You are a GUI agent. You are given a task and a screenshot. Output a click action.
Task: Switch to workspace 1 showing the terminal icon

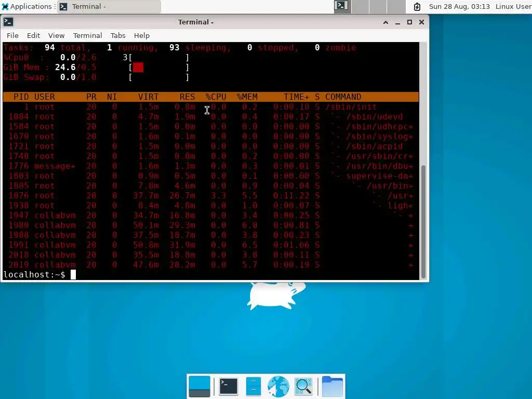coord(341,6)
